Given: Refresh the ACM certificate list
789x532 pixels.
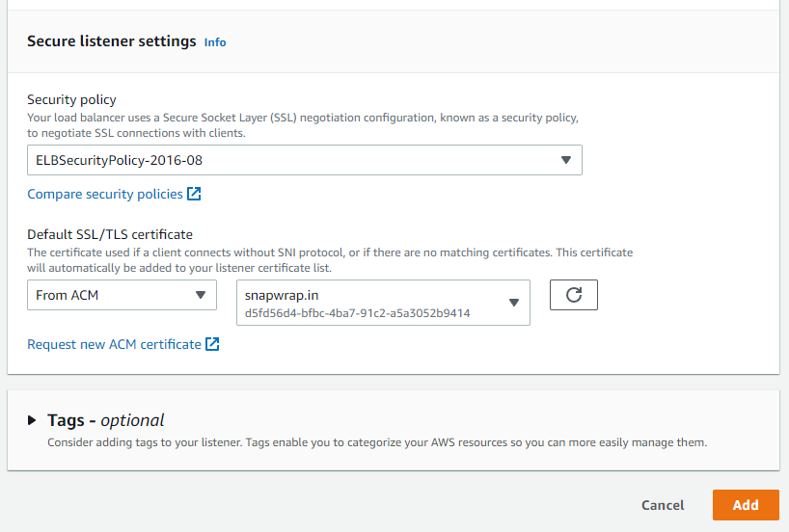Looking at the screenshot, I should 574,295.
